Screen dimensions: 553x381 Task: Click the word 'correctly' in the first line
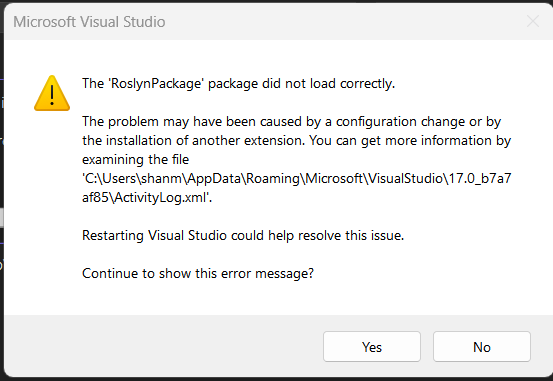pos(366,84)
